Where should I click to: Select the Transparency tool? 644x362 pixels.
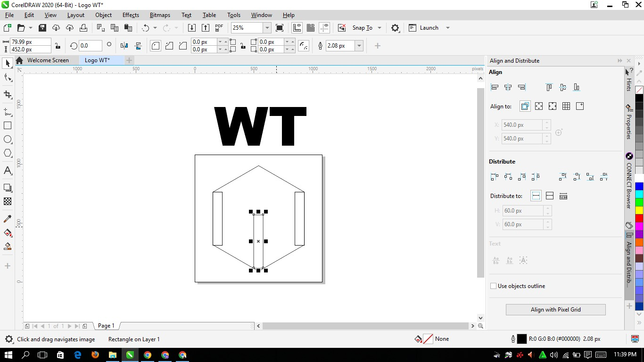point(8,201)
